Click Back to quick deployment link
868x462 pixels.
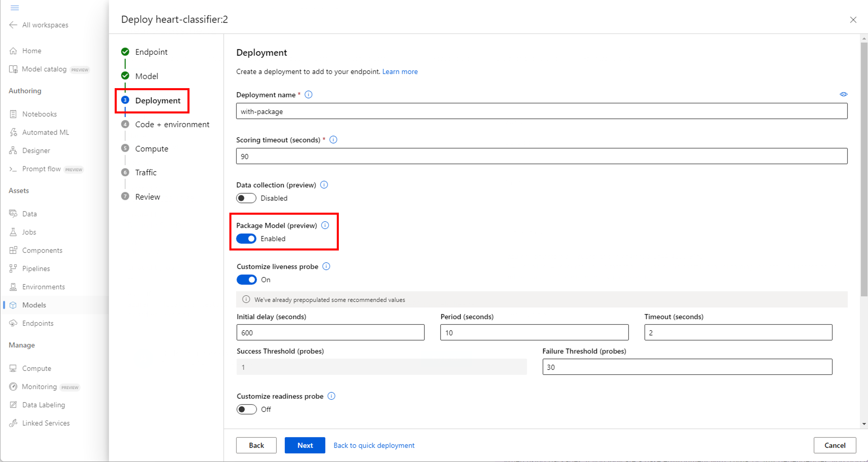click(x=374, y=445)
